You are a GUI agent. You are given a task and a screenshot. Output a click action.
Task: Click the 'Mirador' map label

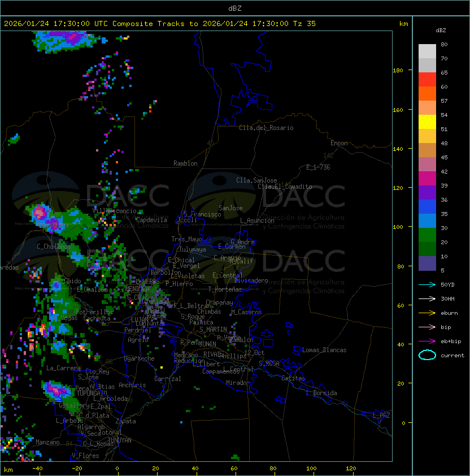pyautogui.click(x=238, y=383)
